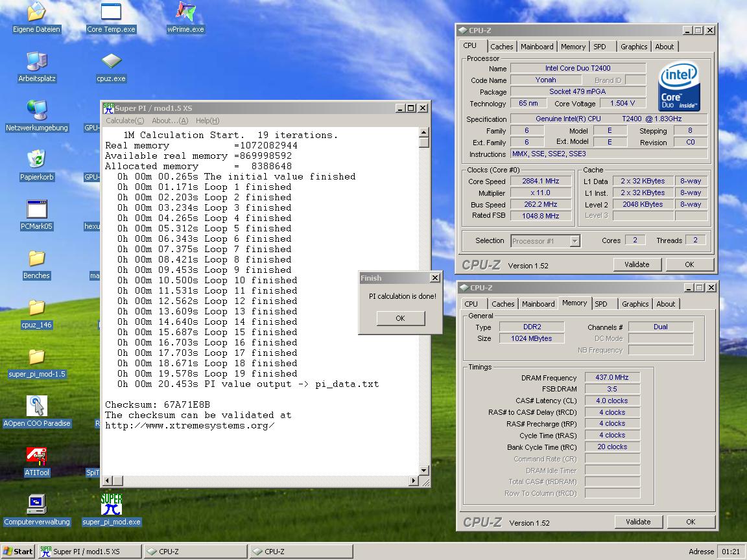Click Validate in top CPU-Z window

pos(637,264)
